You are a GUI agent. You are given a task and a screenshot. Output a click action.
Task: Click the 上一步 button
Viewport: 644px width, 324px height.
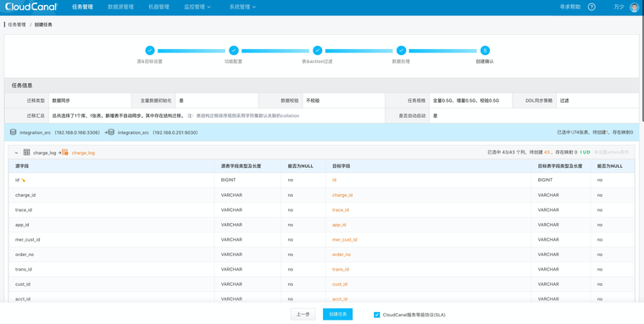click(303, 314)
